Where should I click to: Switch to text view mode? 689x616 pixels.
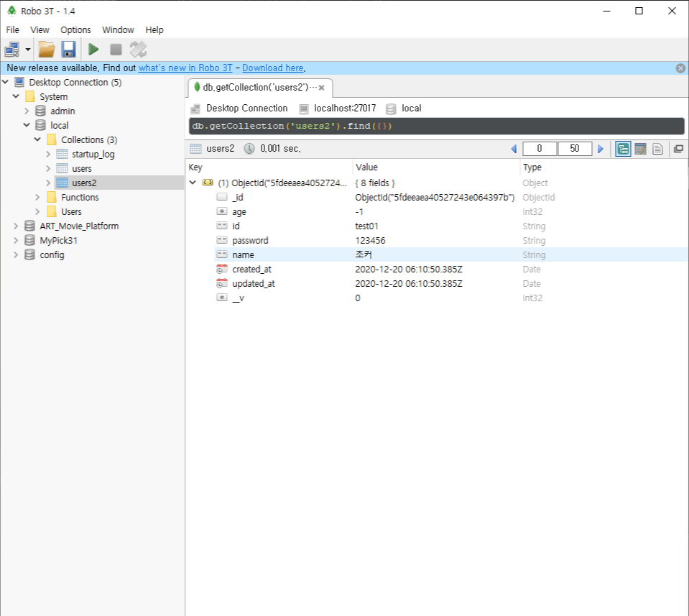pyautogui.click(x=657, y=149)
